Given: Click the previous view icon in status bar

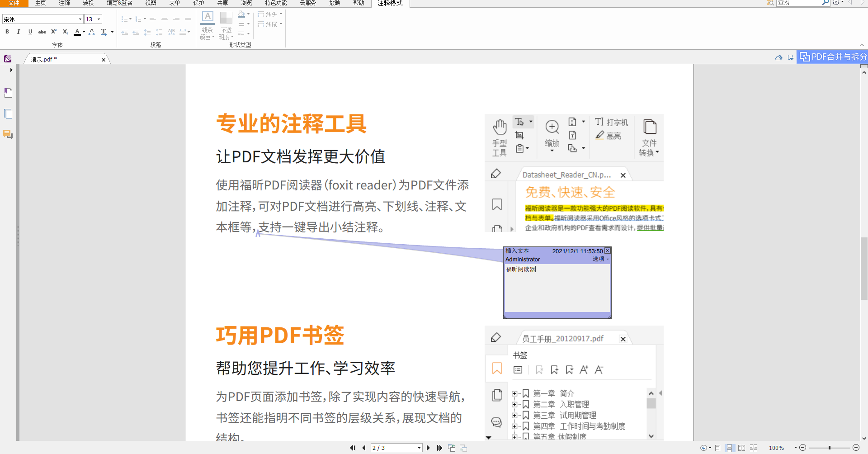Looking at the screenshot, I should pos(451,448).
